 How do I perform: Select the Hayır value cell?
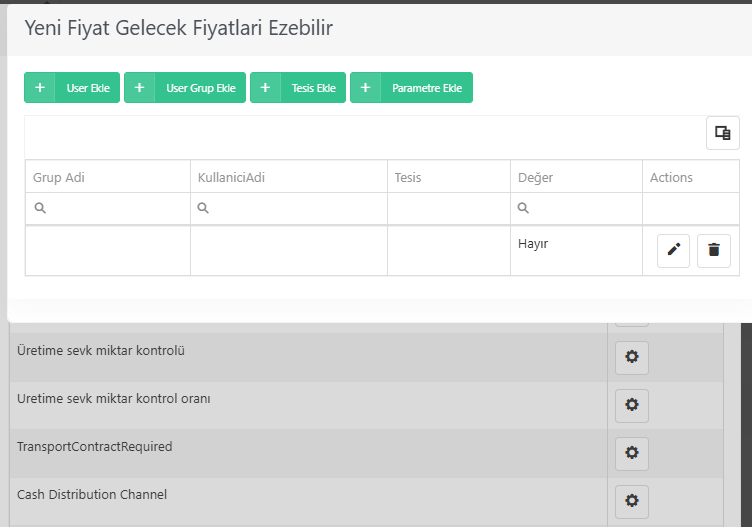click(x=576, y=250)
